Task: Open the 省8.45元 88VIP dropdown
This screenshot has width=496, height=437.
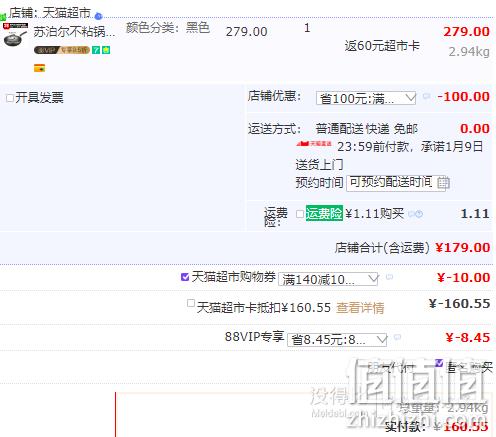Action: (x=337, y=340)
